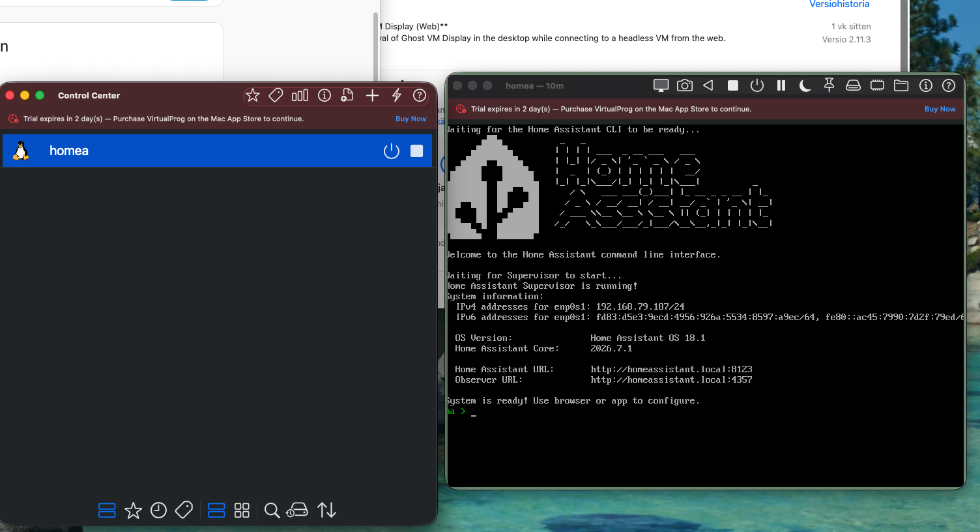
Task: Click Buy Now in homea window banner
Action: click(940, 110)
